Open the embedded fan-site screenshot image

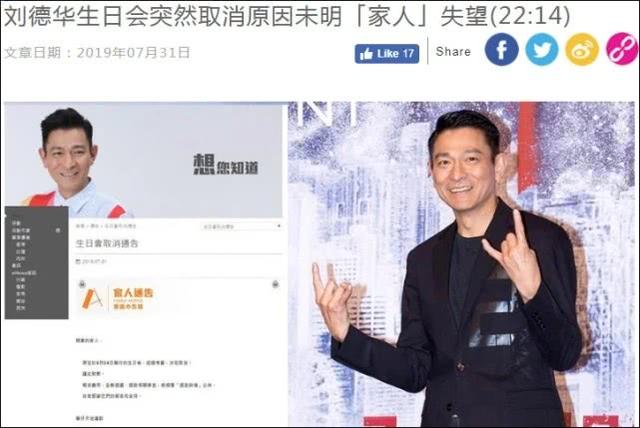pyautogui.click(x=144, y=264)
